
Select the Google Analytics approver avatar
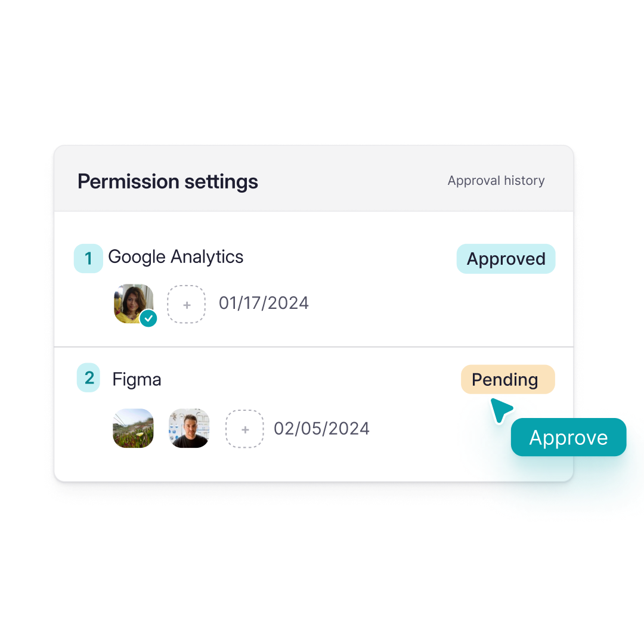point(132,302)
